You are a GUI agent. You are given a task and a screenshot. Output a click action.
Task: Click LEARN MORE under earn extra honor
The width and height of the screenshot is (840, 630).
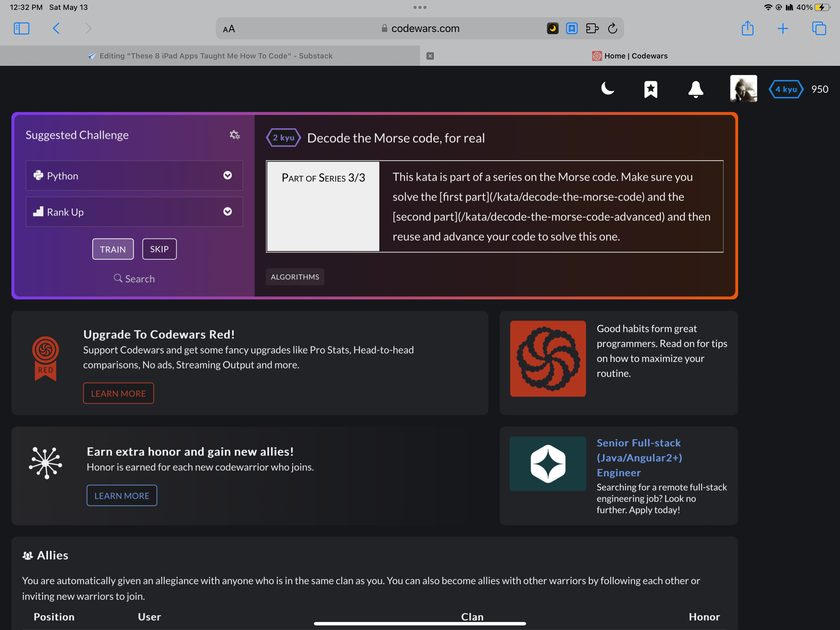pos(121,496)
